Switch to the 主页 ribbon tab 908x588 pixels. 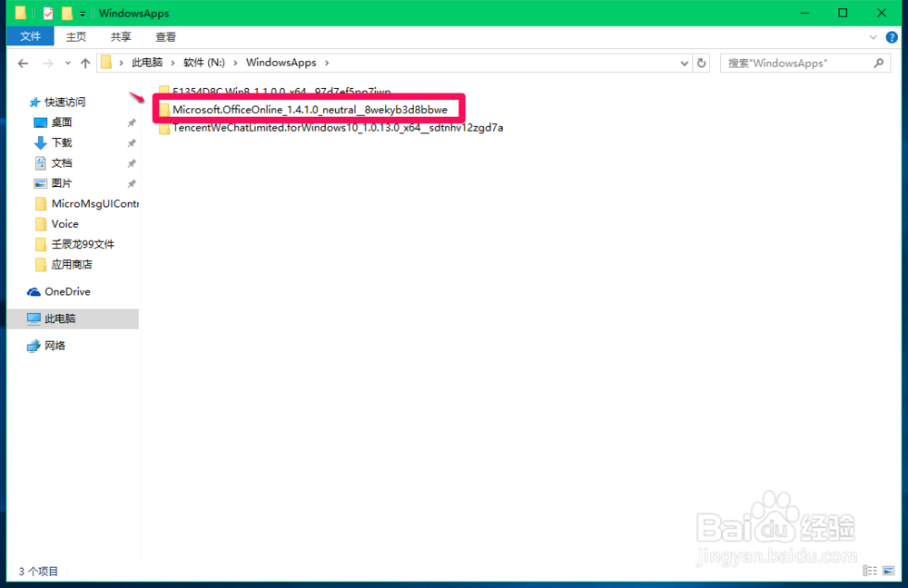pyautogui.click(x=76, y=36)
